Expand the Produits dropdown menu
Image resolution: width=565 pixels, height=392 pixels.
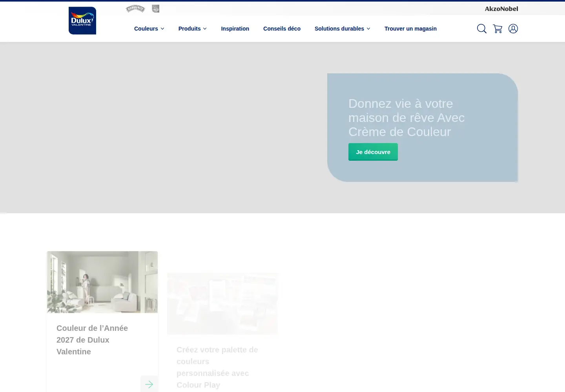pos(193,29)
